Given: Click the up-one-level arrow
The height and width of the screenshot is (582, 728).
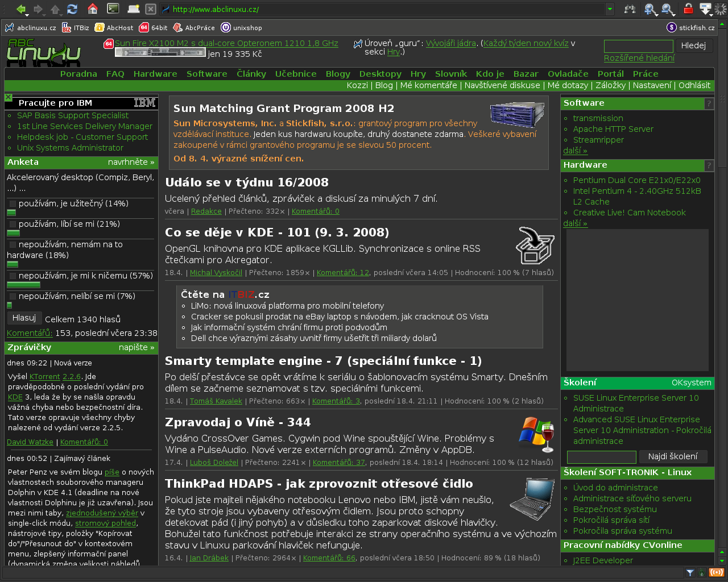Looking at the screenshot, I should coord(55,9).
